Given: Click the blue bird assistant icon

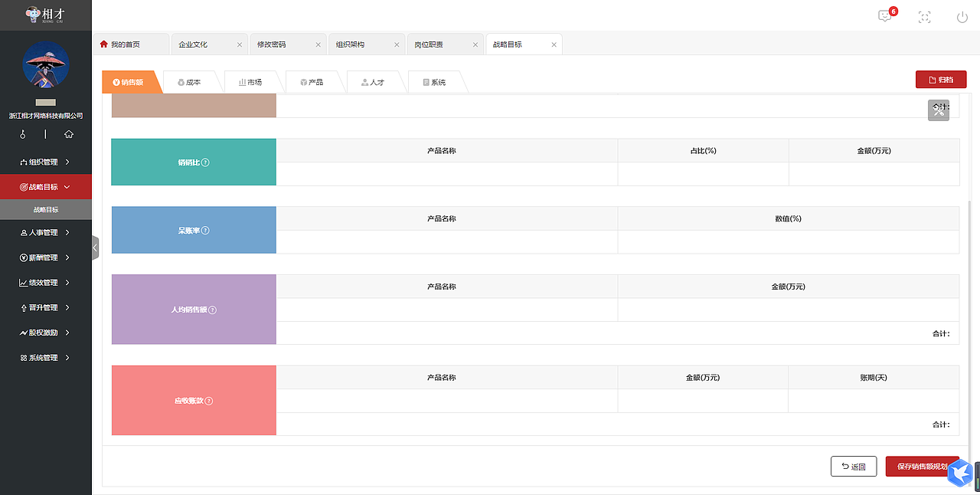Looking at the screenshot, I should tap(960, 473).
